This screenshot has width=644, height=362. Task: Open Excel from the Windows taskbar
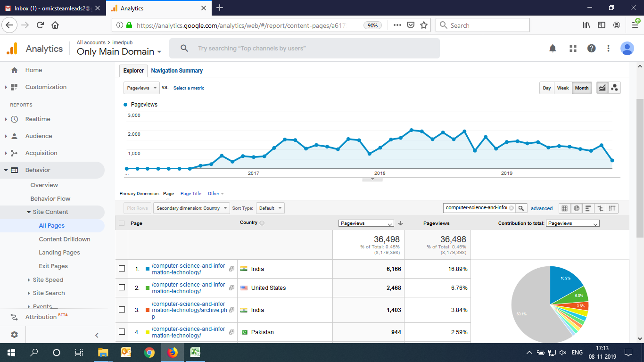coord(195,352)
